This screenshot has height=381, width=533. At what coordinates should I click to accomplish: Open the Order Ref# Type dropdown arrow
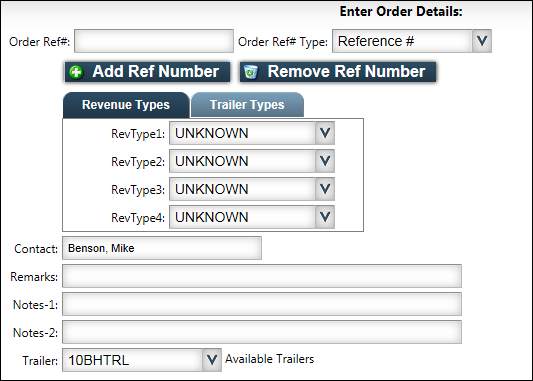[482, 41]
